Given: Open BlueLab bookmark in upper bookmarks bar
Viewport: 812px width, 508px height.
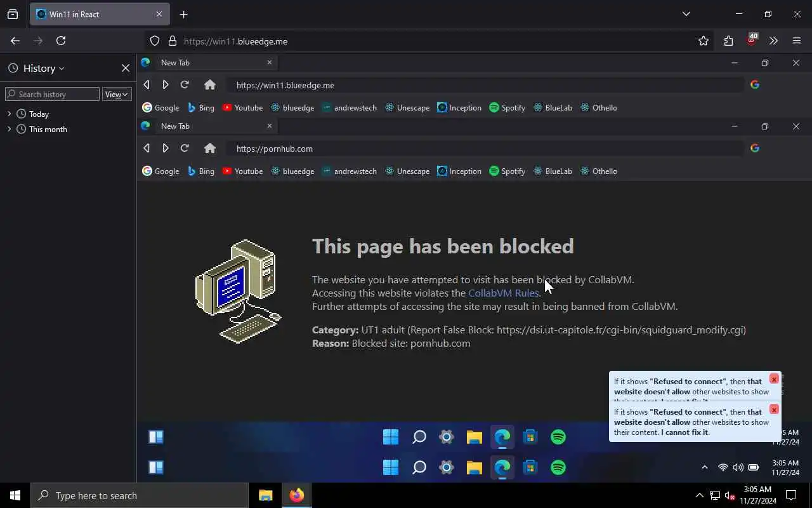Looking at the screenshot, I should (553, 107).
